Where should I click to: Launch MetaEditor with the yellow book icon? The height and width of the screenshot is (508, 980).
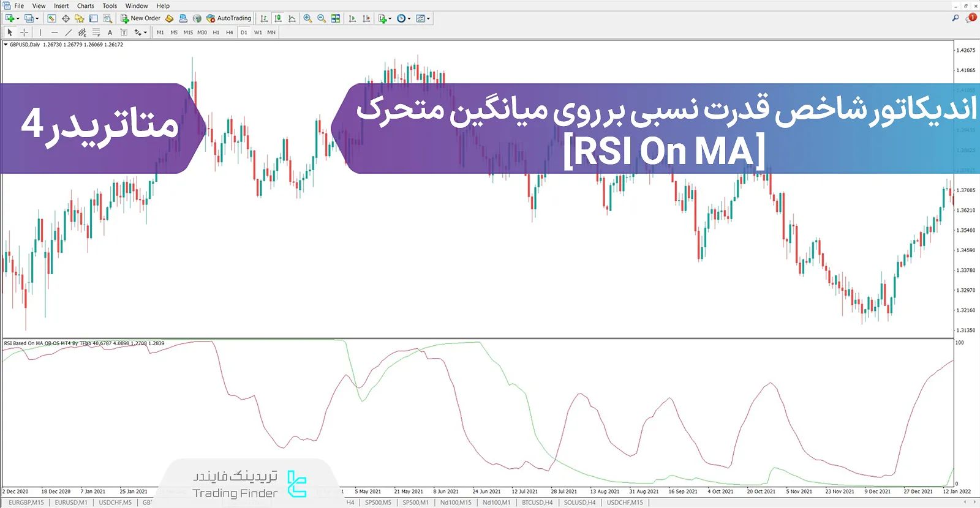coord(169,18)
